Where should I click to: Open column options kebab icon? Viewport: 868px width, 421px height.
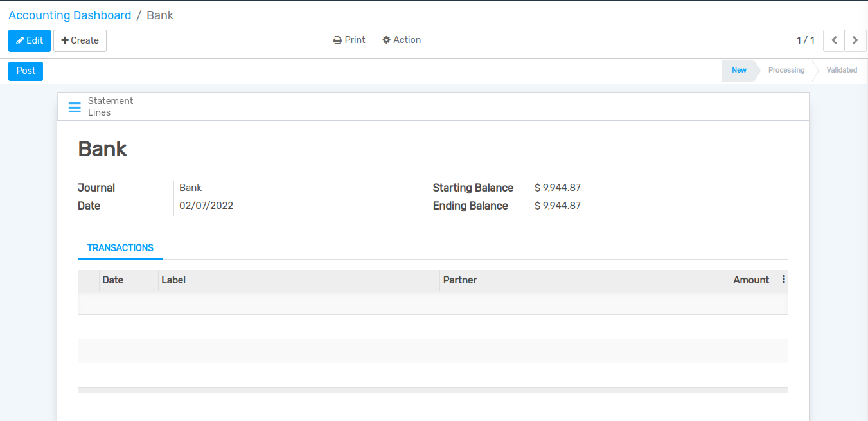click(x=783, y=280)
